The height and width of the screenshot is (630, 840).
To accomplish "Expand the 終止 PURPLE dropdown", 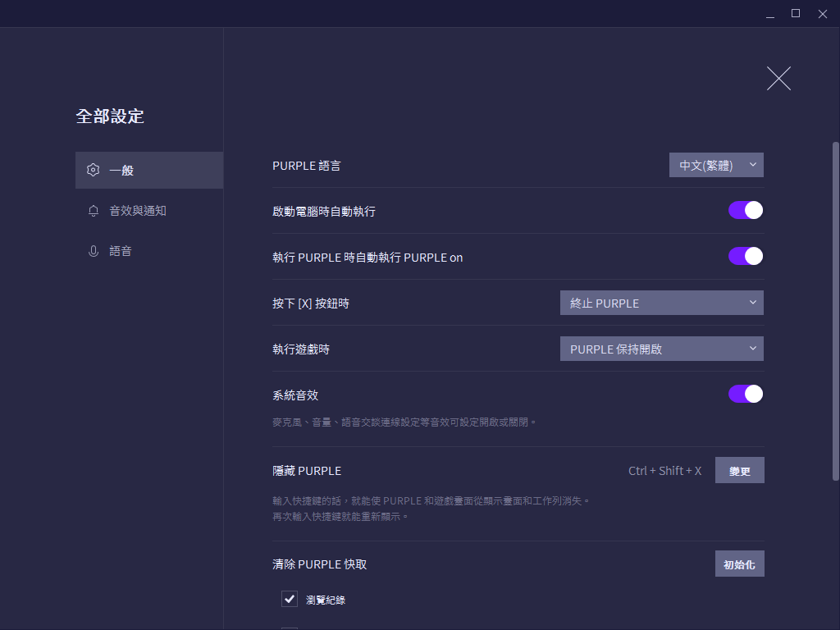I will [661, 302].
